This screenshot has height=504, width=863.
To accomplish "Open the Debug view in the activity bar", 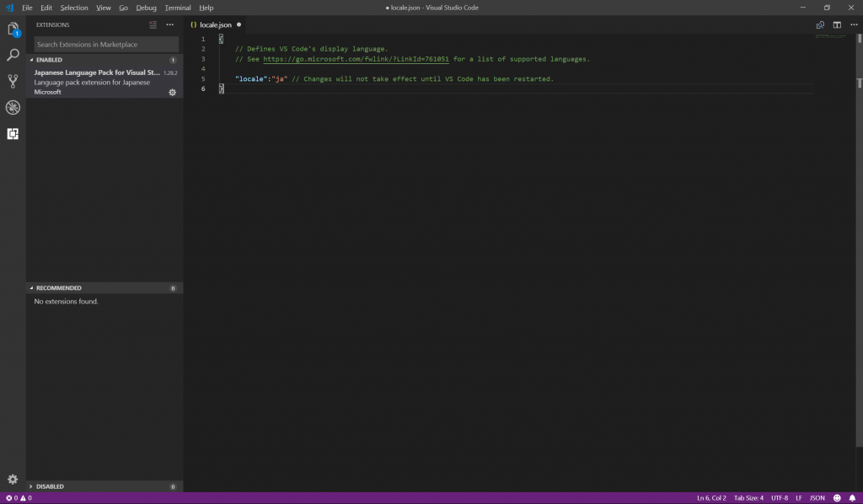I will [13, 107].
